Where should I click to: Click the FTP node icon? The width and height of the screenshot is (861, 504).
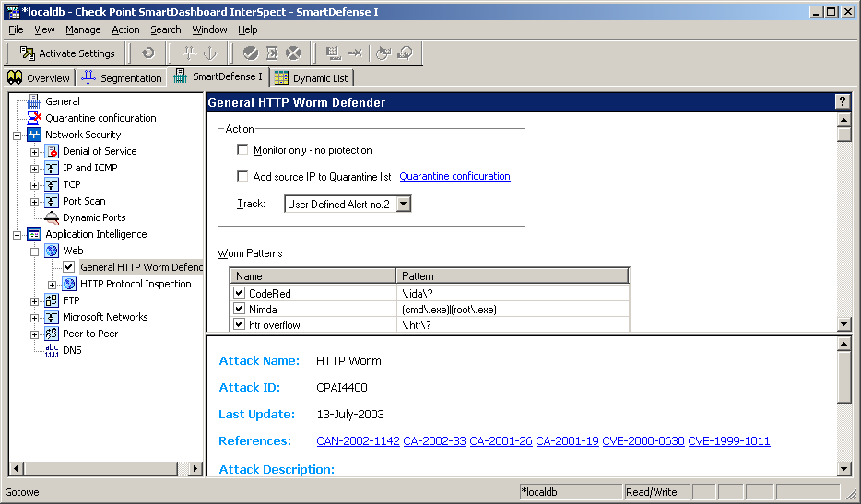tap(52, 300)
